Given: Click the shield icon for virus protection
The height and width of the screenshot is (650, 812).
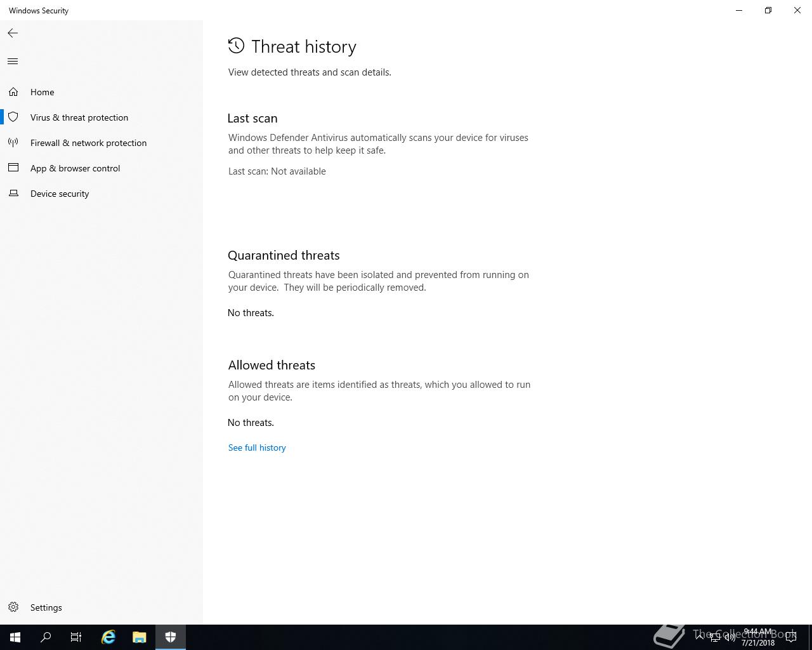Looking at the screenshot, I should click(13, 117).
